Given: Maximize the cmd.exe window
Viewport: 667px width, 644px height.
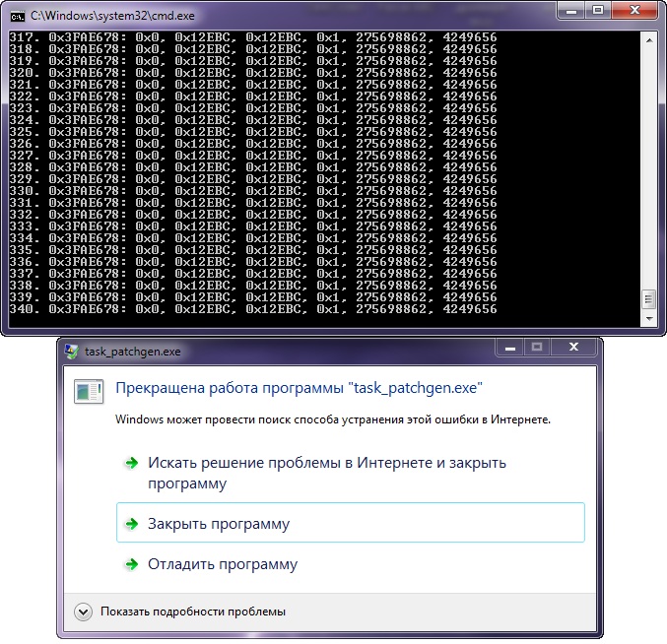Looking at the screenshot, I should coord(598,10).
